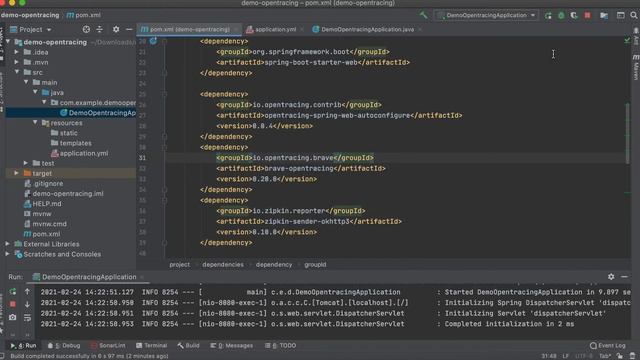
Task: Open the Event Log
Action: (x=608, y=346)
